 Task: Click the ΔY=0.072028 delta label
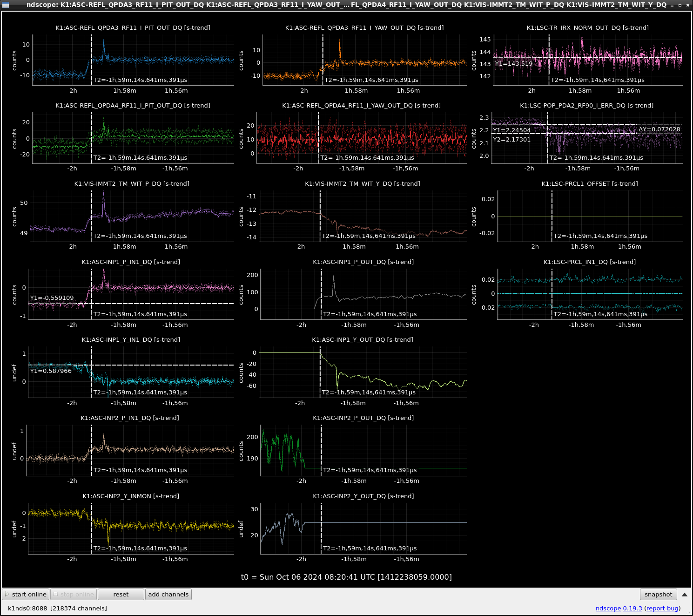pos(659,129)
